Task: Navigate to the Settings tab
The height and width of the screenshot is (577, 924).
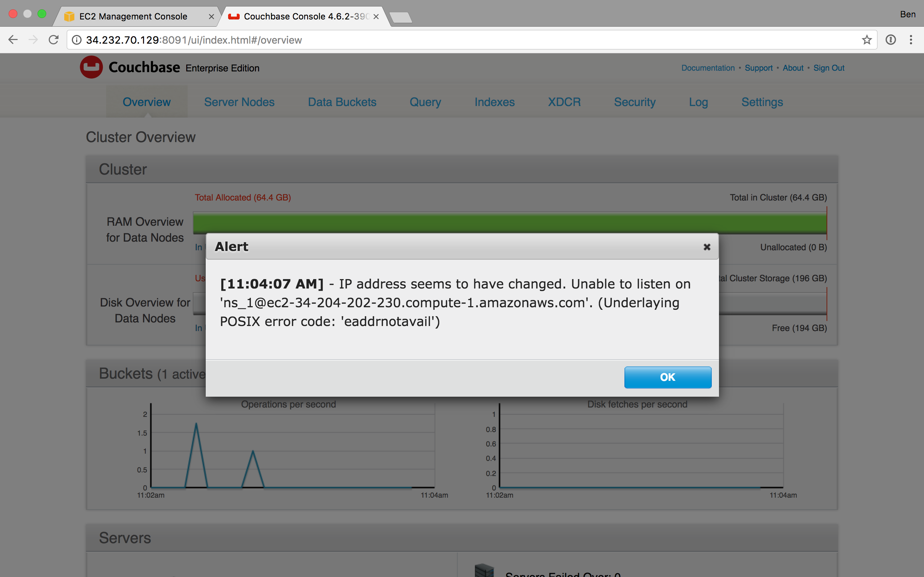Action: [x=762, y=102]
